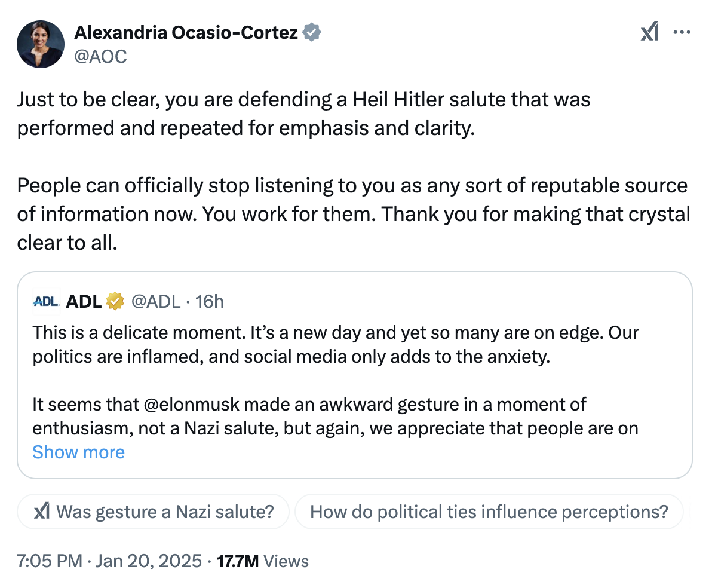712x588 pixels.
Task: Click the ADL account name in quote
Action: (84, 301)
